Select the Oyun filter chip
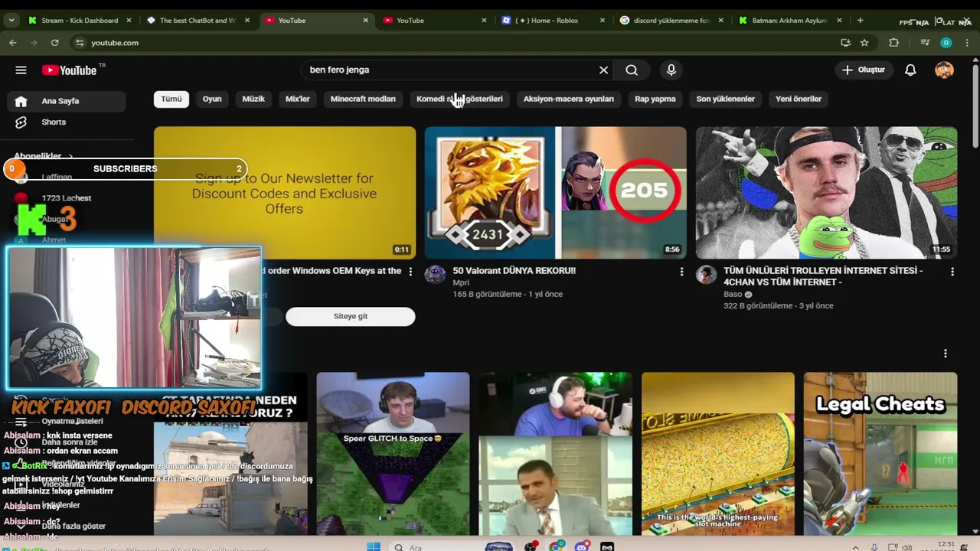Screen dimensions: 980x551 [x=212, y=99]
